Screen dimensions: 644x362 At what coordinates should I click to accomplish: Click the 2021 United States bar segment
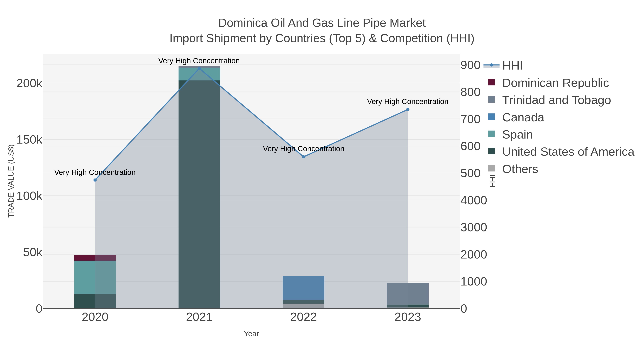point(199,194)
